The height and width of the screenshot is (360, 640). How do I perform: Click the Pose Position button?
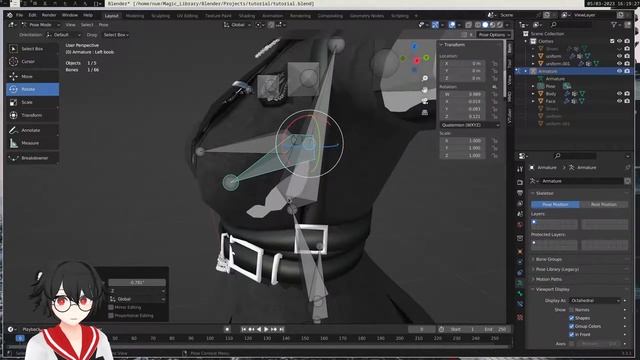click(x=555, y=204)
